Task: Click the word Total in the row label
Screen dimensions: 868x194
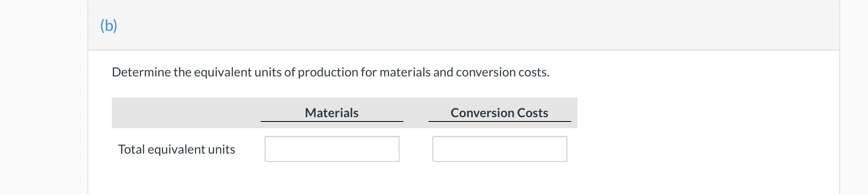Action: [131, 149]
